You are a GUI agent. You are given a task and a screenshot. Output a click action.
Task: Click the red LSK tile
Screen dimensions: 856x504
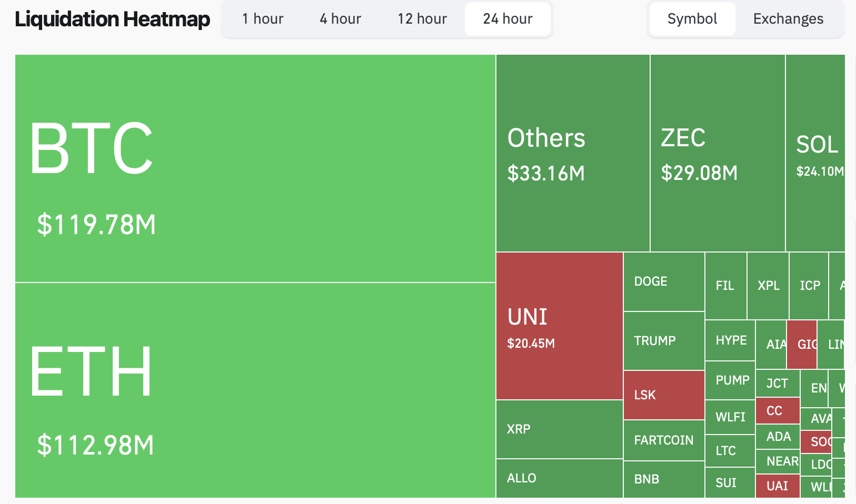664,395
